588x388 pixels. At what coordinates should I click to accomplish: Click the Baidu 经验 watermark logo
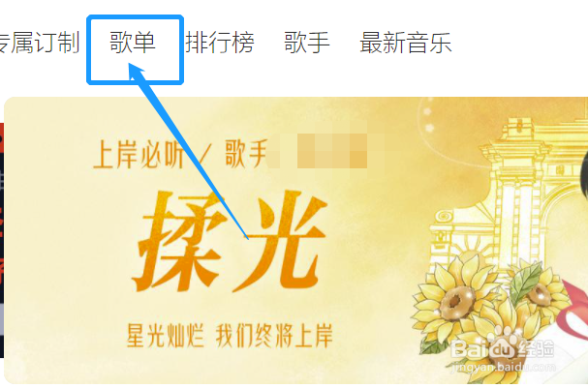pyautogui.click(x=503, y=346)
